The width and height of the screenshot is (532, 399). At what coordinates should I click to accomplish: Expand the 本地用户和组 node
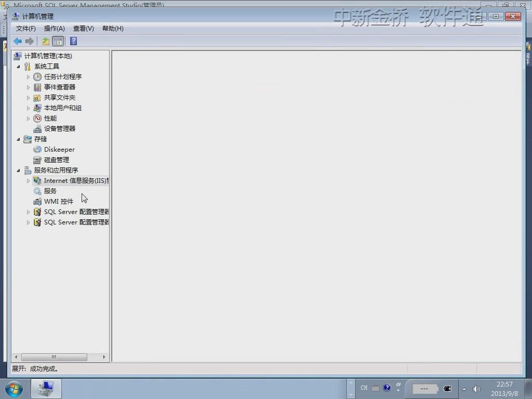28,108
